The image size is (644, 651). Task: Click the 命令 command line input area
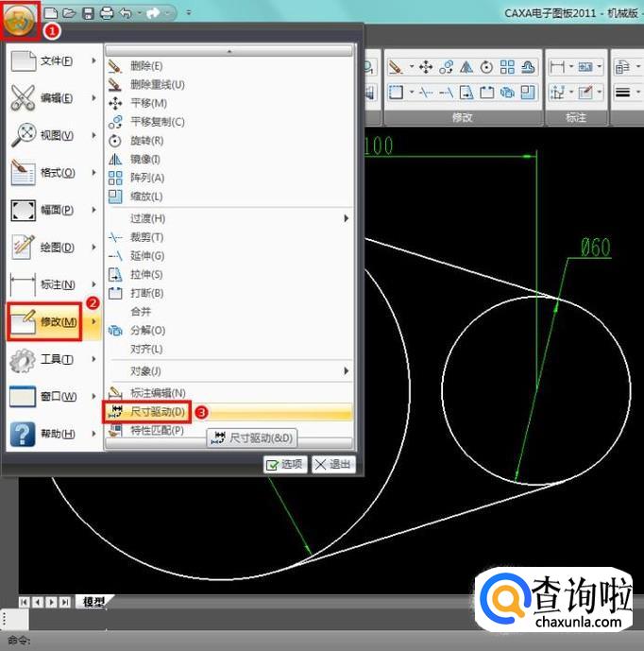283,641
